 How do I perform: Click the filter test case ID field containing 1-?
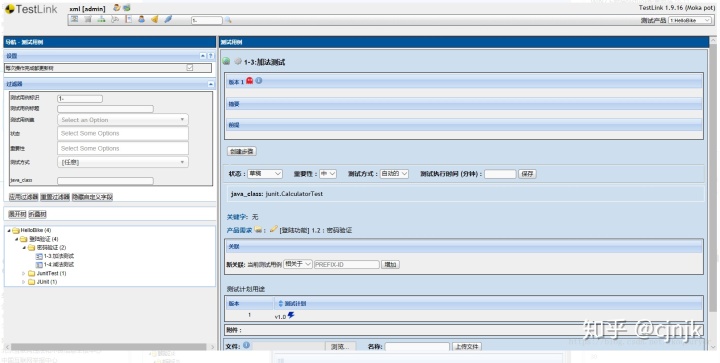pos(80,99)
